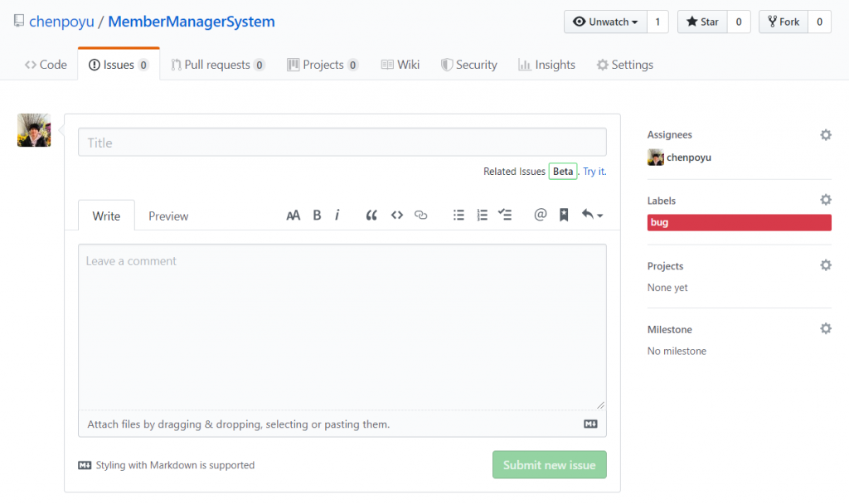Insert code with the code brackets icon

397,216
